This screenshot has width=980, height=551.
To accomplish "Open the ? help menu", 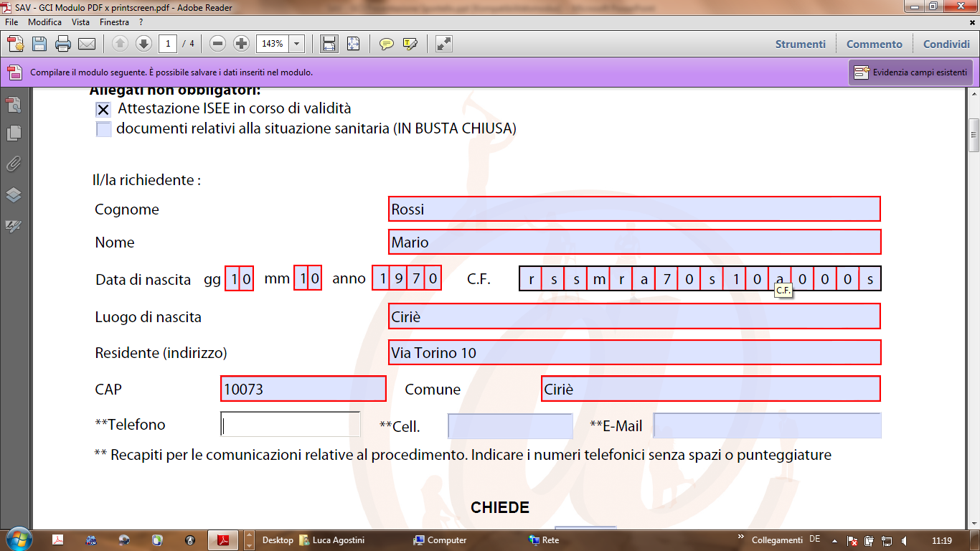I will click(141, 22).
